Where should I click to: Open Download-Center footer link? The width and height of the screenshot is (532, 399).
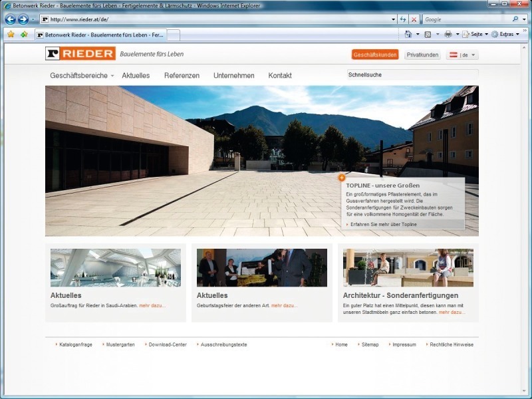tap(168, 344)
